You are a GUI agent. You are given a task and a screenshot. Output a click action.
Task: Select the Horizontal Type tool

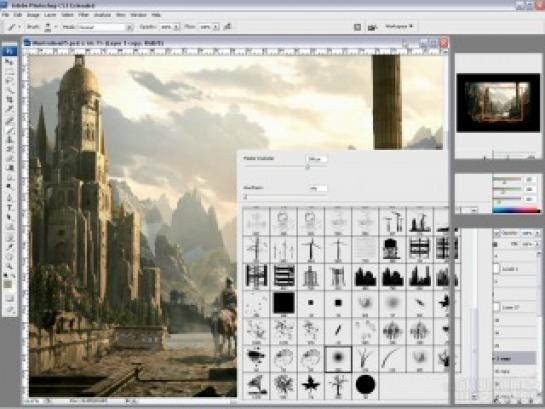(9, 207)
